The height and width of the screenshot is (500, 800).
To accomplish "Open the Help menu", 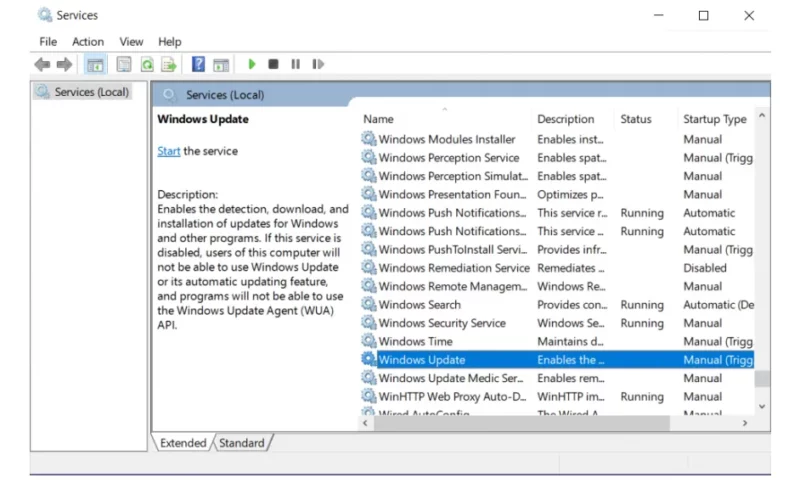I will (169, 42).
